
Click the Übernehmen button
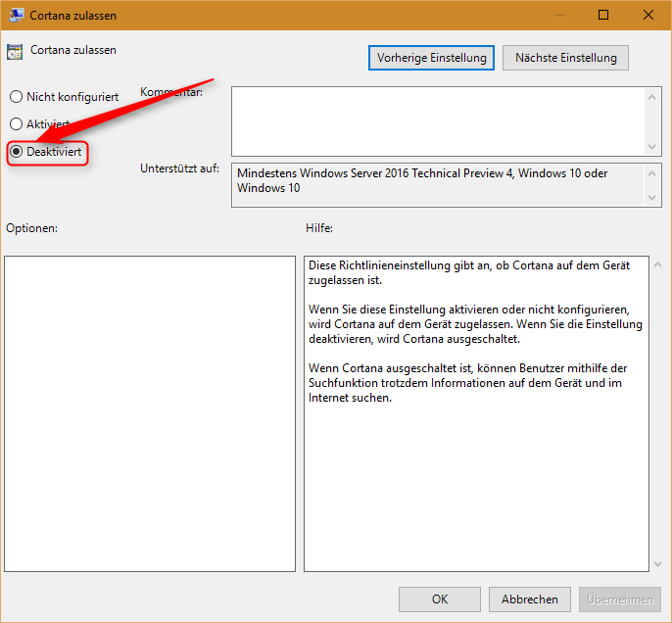(620, 599)
